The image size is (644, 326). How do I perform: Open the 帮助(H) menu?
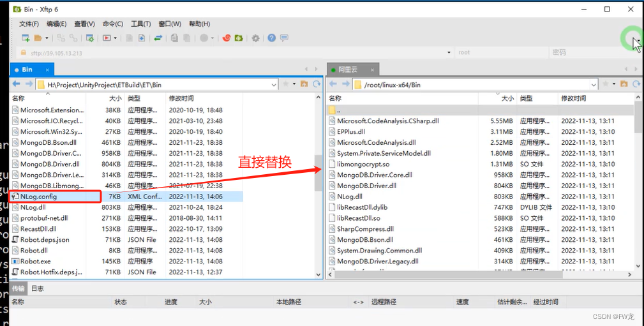[x=199, y=24]
